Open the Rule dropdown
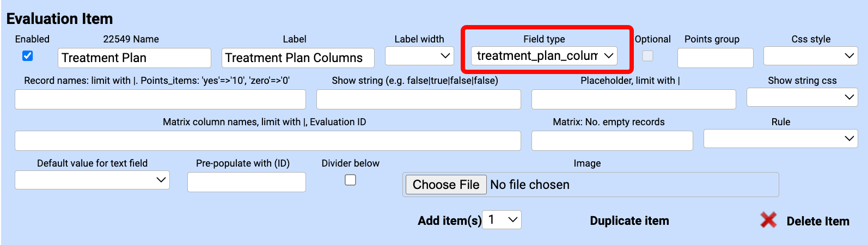The height and width of the screenshot is (245, 868). [780, 138]
